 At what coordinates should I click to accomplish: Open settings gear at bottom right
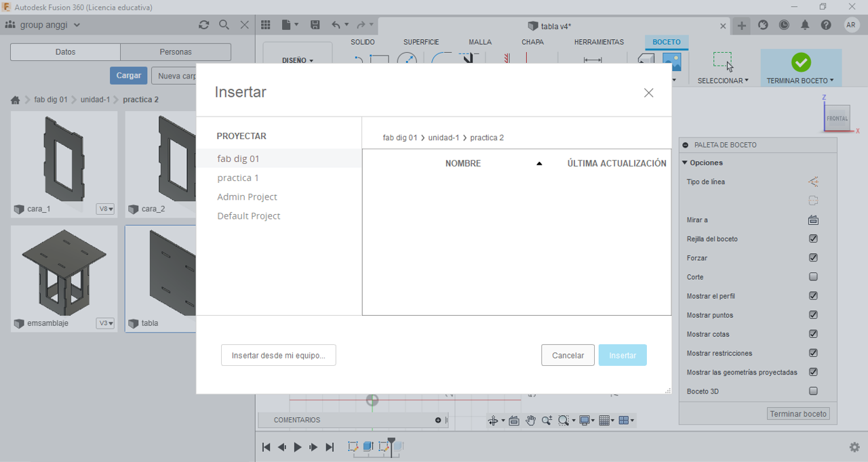(x=854, y=447)
